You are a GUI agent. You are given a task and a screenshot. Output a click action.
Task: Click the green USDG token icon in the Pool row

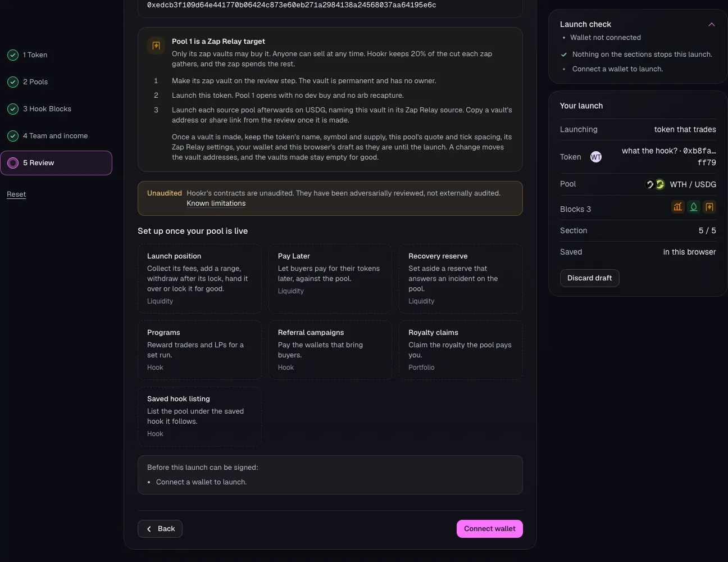(x=660, y=184)
